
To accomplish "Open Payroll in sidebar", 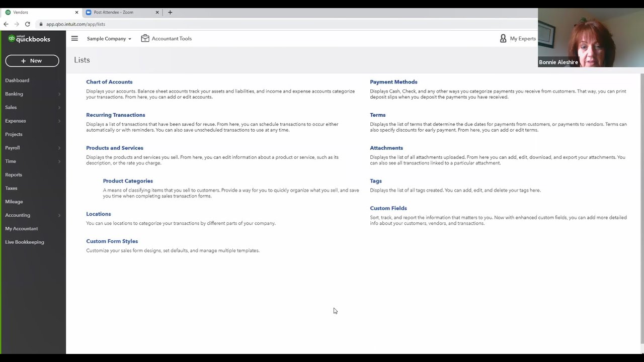I will pos(13,148).
